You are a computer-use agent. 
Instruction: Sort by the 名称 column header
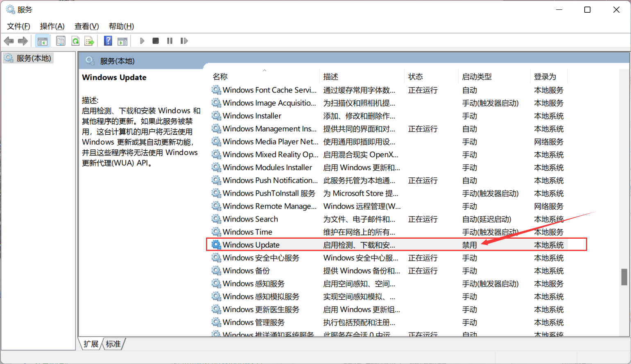coord(265,77)
